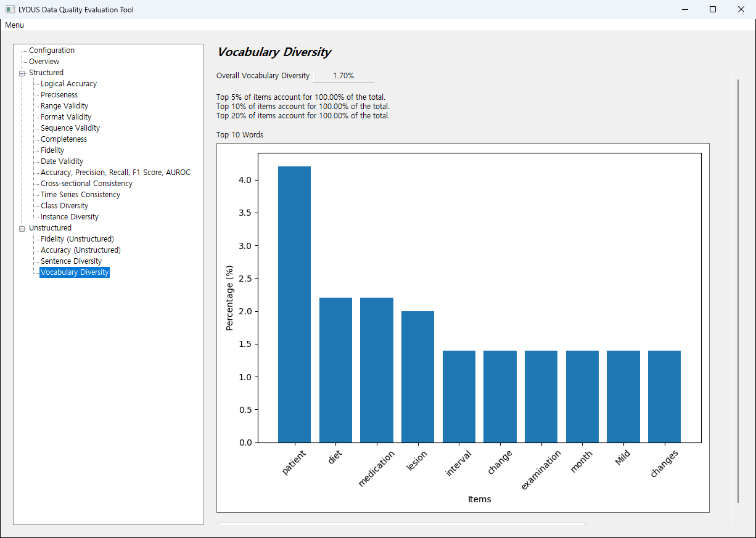Open Fidelity (Unstructured) page
This screenshot has width=756, height=538.
tap(77, 239)
